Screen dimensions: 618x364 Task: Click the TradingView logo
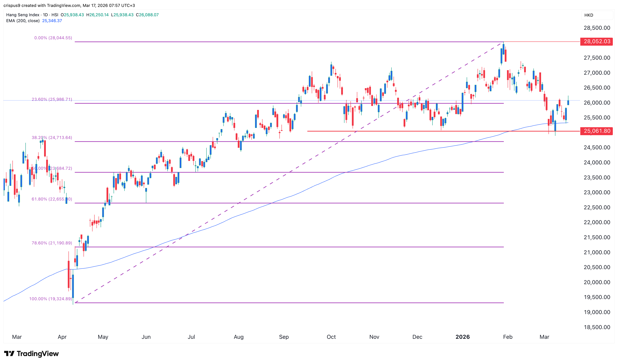(31, 353)
